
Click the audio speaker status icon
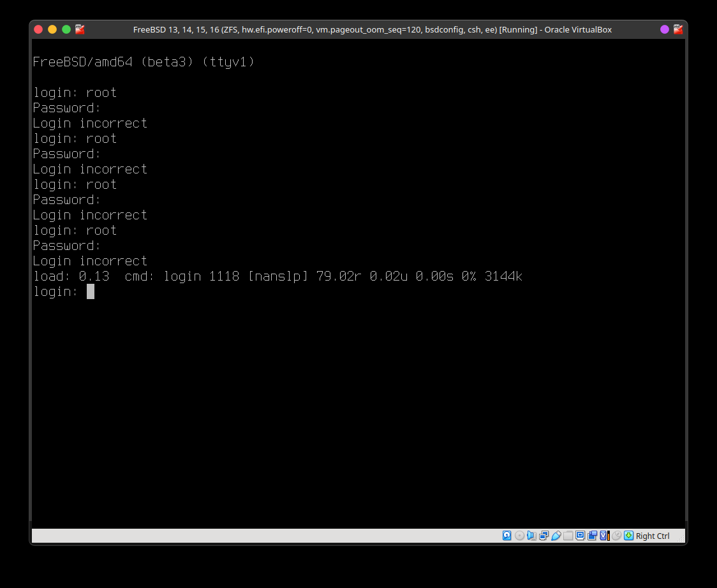pyautogui.click(x=532, y=536)
